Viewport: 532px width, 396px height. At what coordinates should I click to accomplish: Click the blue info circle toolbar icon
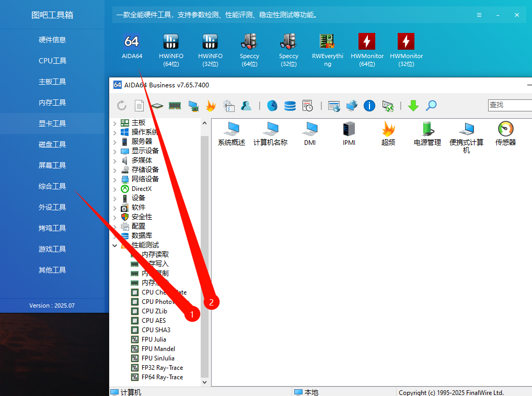tap(369, 106)
